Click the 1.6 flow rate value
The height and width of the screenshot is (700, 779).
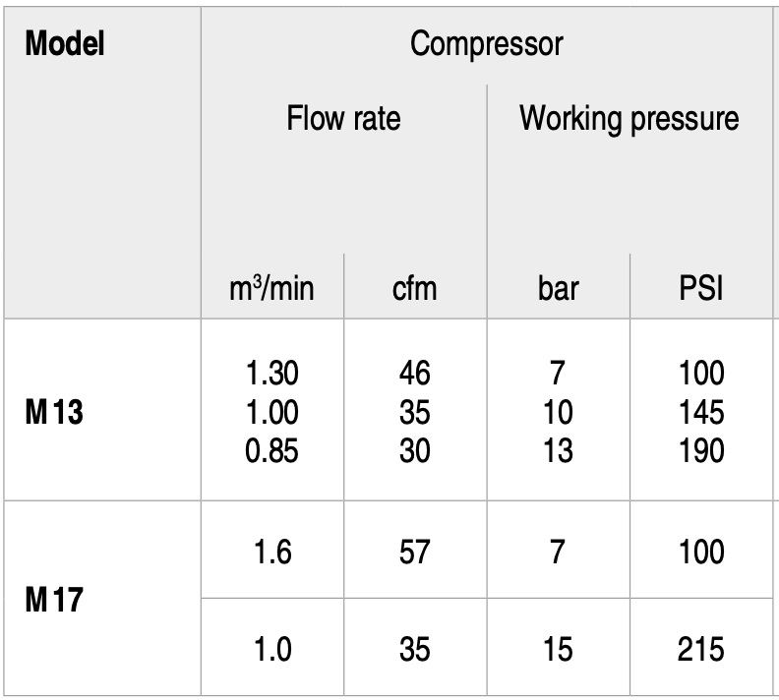tap(272, 553)
